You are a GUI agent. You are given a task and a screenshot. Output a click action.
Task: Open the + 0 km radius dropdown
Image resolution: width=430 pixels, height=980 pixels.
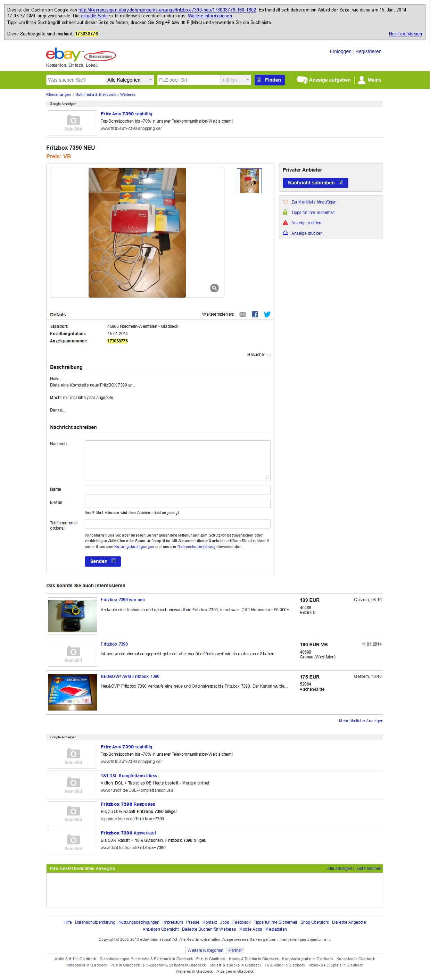click(235, 80)
